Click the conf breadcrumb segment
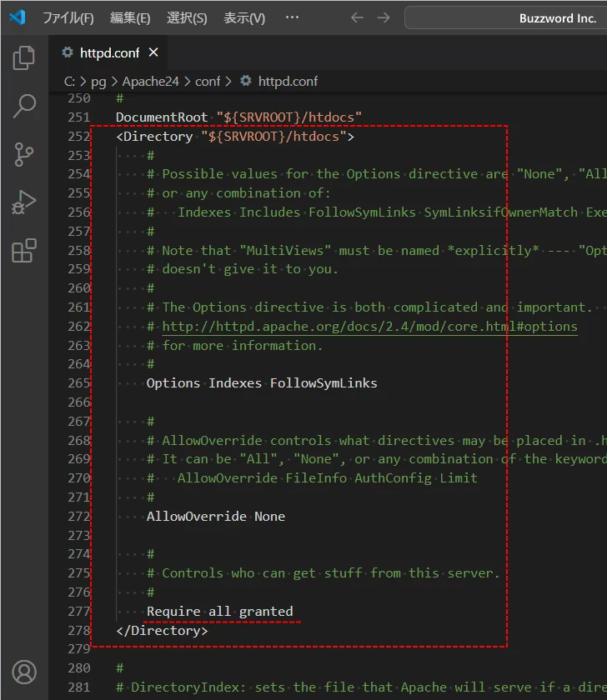Image resolution: width=607 pixels, height=700 pixels. point(208,82)
